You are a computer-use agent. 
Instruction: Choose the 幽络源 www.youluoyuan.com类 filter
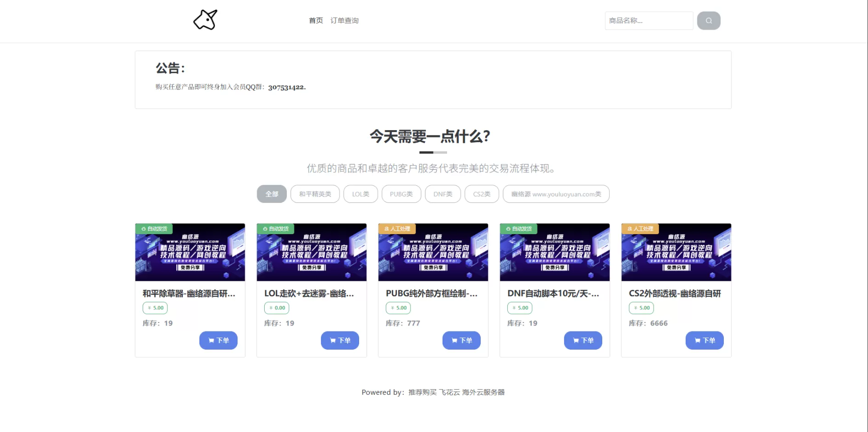(x=556, y=194)
